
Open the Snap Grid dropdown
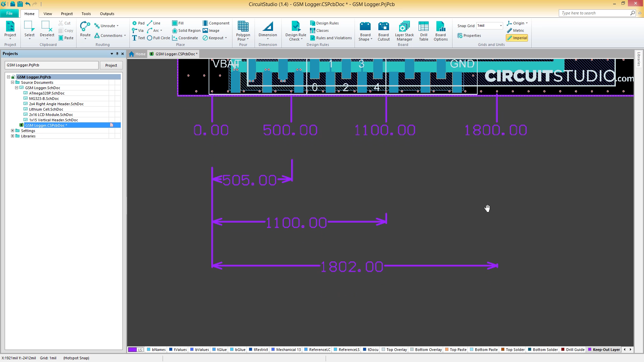click(x=500, y=25)
